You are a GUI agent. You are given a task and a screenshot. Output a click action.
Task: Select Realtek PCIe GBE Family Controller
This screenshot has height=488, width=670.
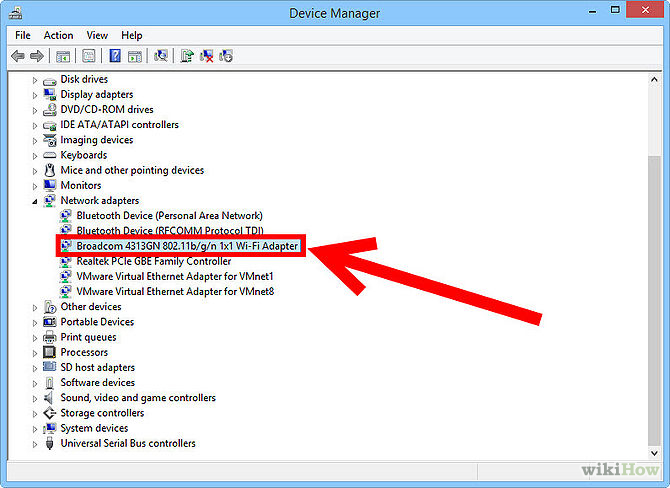154,261
